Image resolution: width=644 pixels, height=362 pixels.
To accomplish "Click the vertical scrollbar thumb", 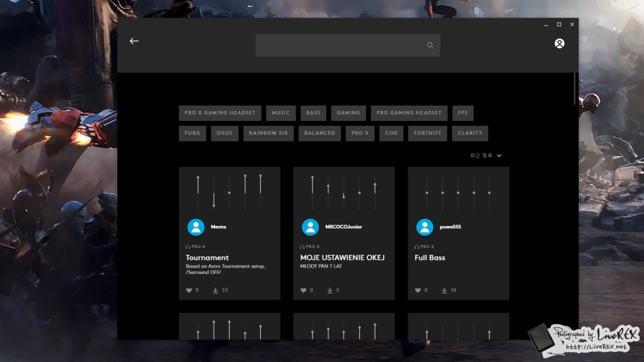I will (575, 89).
